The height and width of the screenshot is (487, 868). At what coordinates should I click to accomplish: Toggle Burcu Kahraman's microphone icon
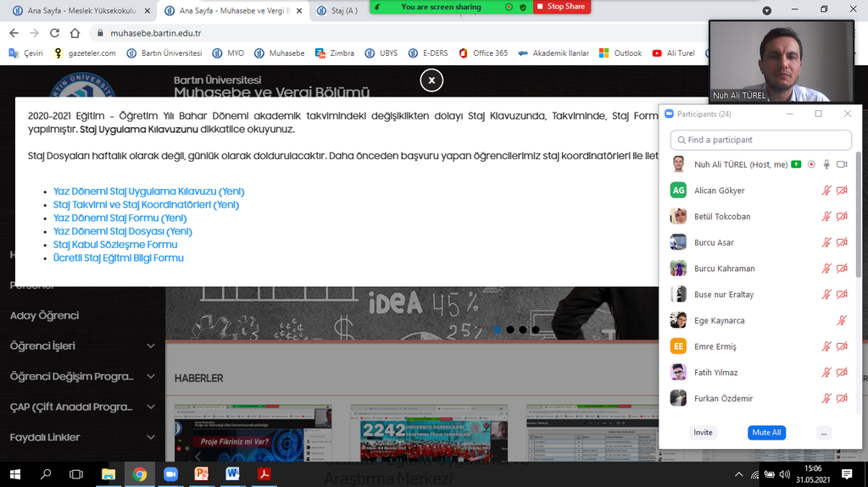tap(826, 268)
